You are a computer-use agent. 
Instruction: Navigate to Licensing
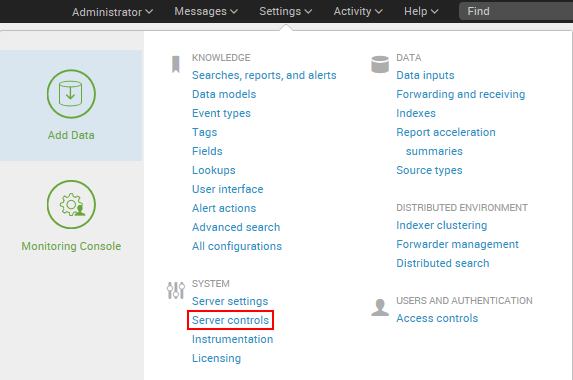pyautogui.click(x=216, y=358)
